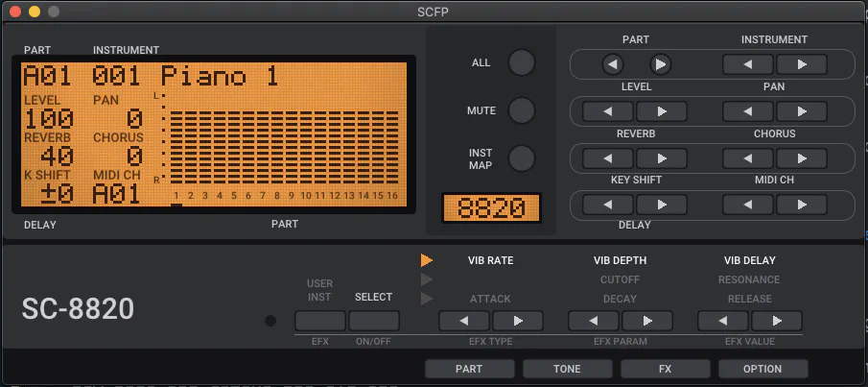Open the TONE tab
The image size is (868, 387).
click(568, 369)
